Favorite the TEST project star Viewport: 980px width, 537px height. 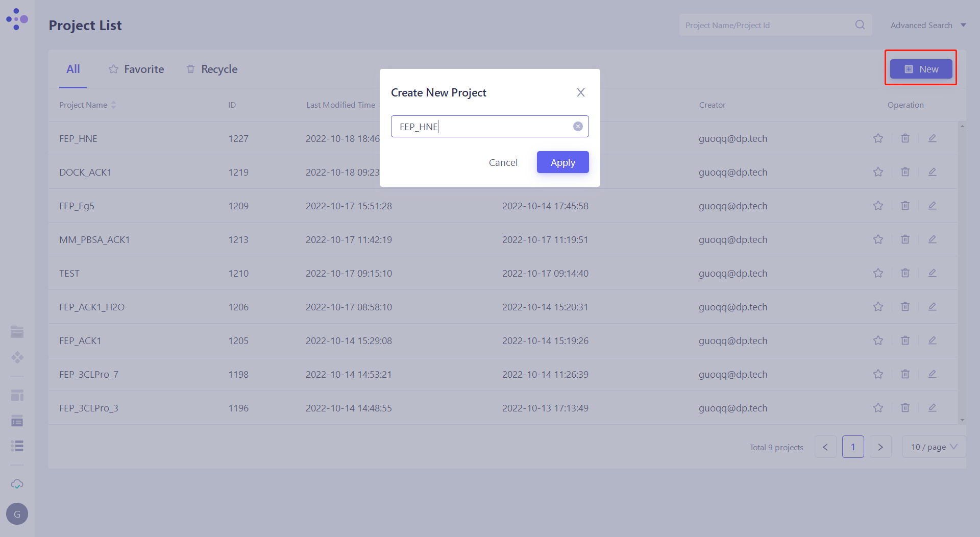[x=878, y=273]
